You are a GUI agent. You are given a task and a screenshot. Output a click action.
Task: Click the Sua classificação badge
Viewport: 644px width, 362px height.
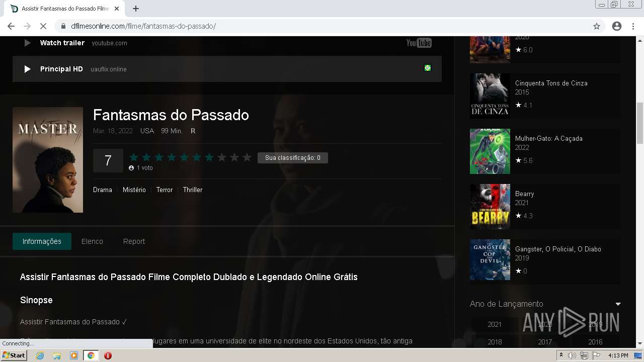point(293,158)
